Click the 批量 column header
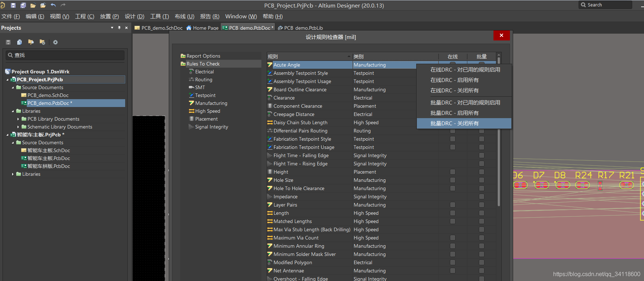The width and height of the screenshot is (644, 281). click(x=482, y=57)
